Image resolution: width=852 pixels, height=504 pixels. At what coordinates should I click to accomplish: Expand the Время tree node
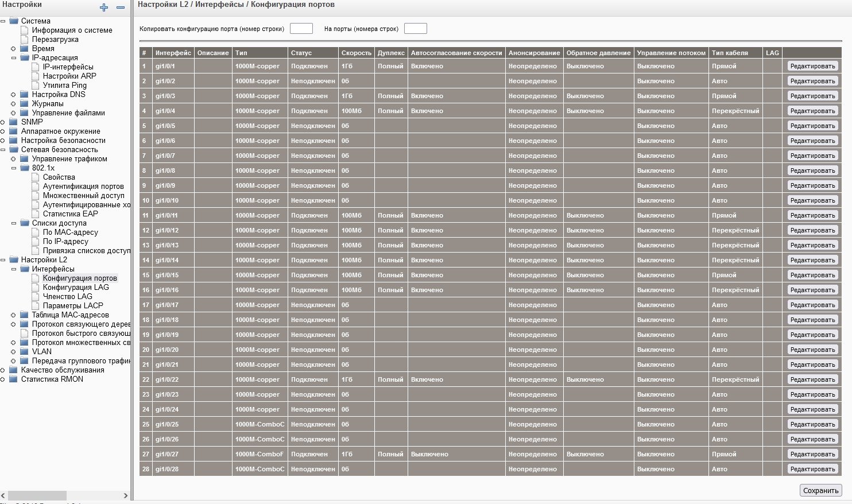tap(13, 49)
